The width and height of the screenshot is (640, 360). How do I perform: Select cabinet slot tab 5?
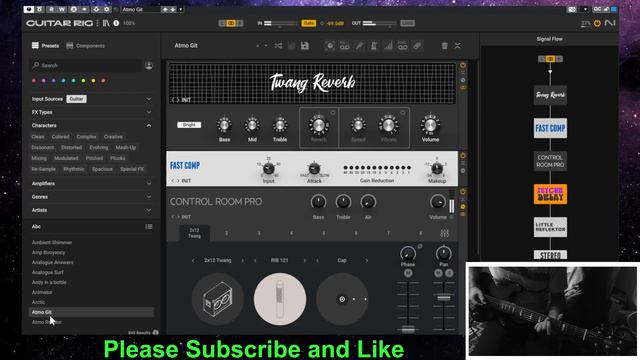point(324,233)
